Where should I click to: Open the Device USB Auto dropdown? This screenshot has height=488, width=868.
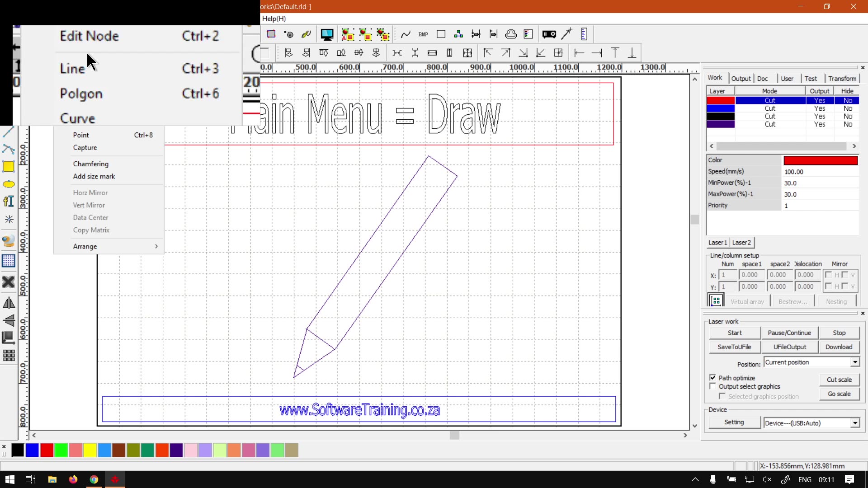tap(855, 423)
